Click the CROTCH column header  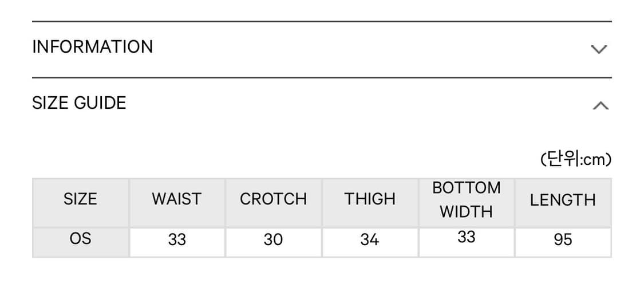click(273, 199)
